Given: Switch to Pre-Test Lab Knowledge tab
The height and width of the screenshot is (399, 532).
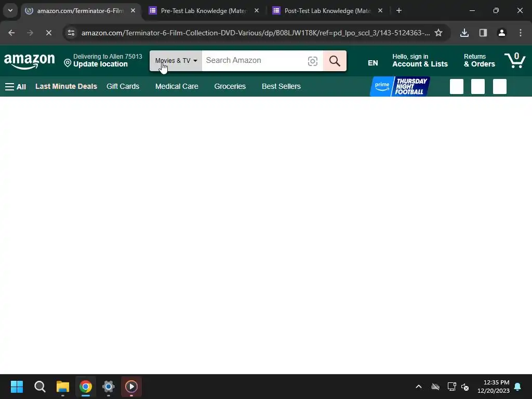Looking at the screenshot, I should point(204,11).
